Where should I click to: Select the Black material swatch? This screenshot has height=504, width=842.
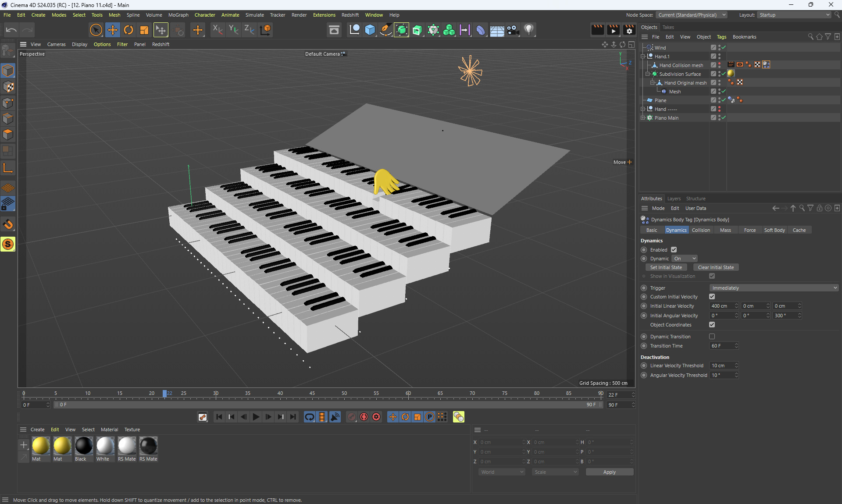pyautogui.click(x=83, y=446)
